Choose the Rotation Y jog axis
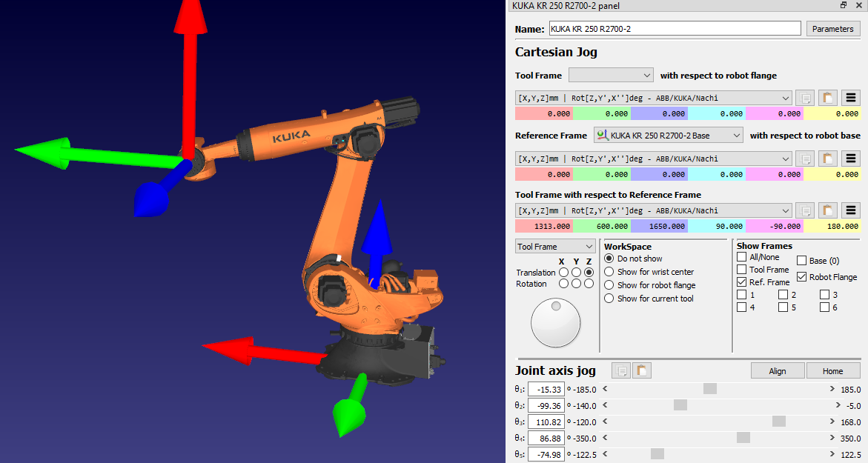868x463 pixels. (x=577, y=284)
